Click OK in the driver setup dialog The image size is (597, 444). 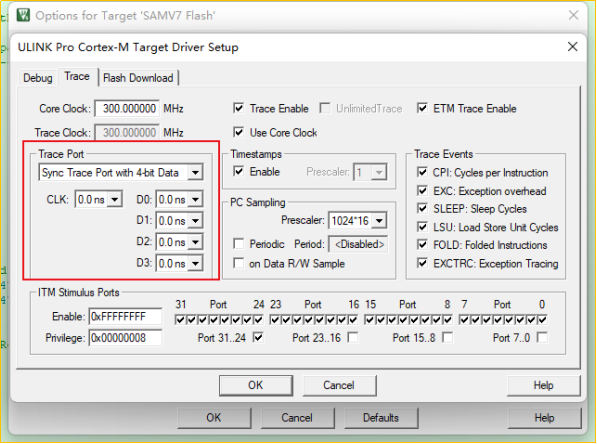256,385
